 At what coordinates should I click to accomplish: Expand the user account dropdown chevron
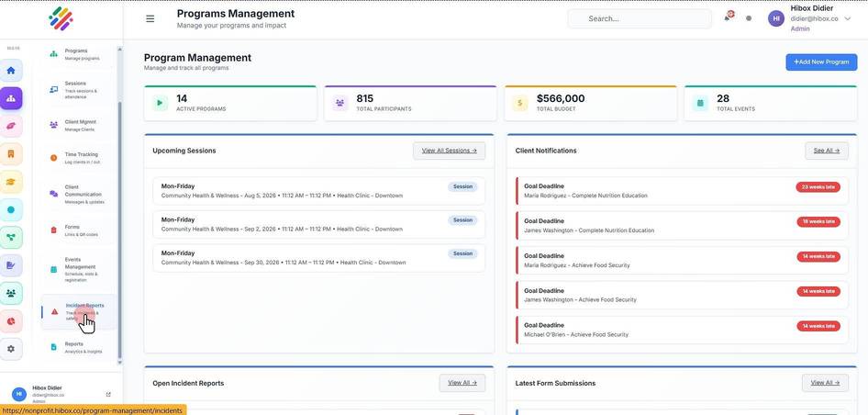coord(848,19)
